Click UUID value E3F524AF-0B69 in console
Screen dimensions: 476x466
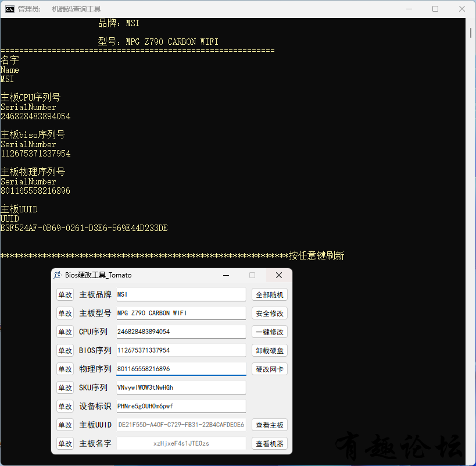click(x=84, y=228)
